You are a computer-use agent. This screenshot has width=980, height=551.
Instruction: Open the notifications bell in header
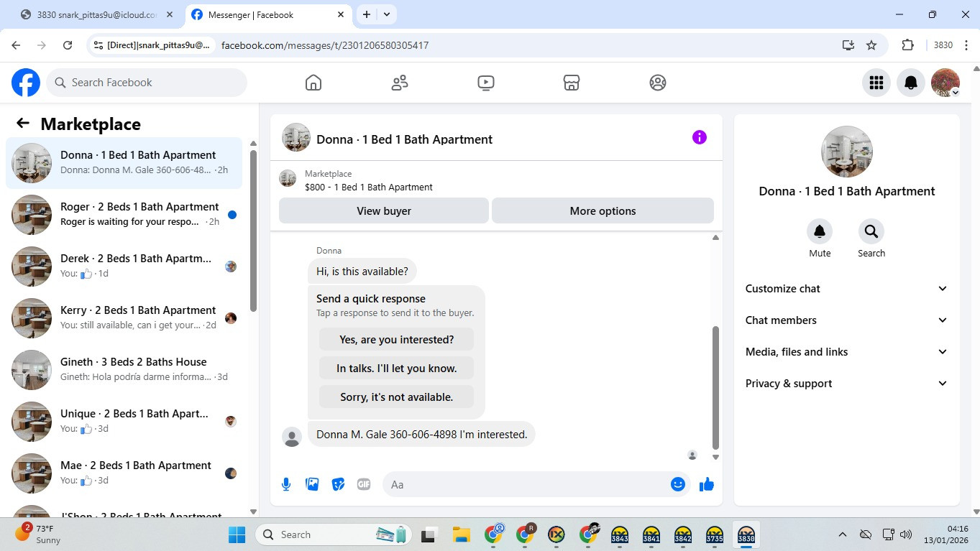click(x=911, y=83)
